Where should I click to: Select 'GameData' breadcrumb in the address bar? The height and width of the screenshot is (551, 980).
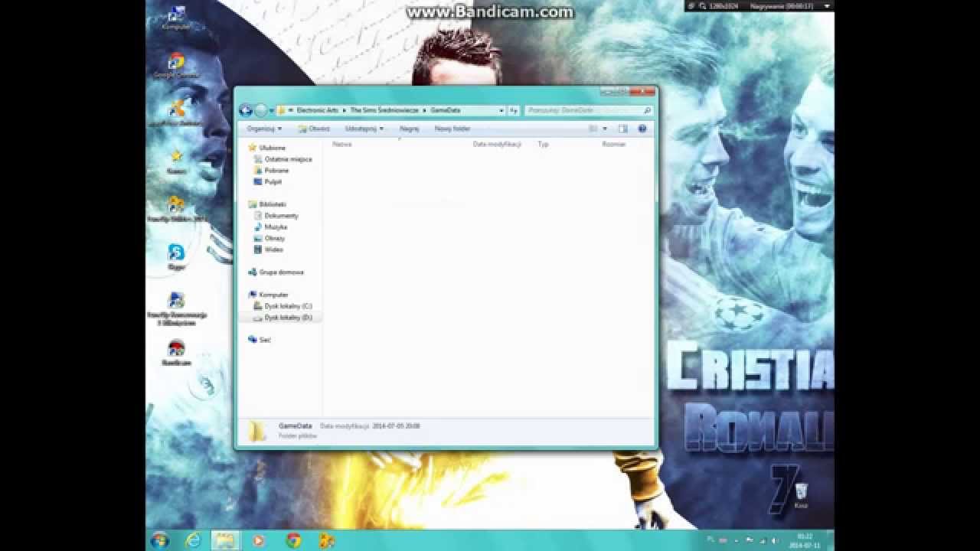coord(446,110)
